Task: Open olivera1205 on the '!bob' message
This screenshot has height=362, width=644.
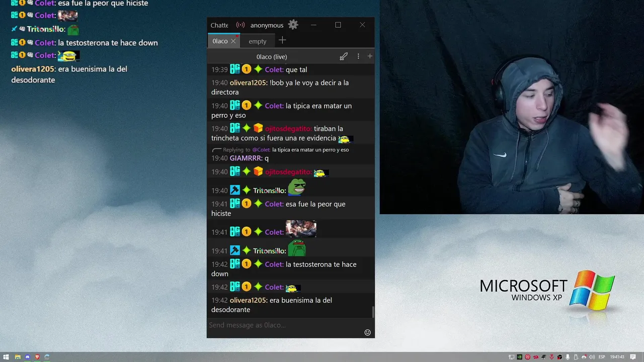Action: click(249, 83)
